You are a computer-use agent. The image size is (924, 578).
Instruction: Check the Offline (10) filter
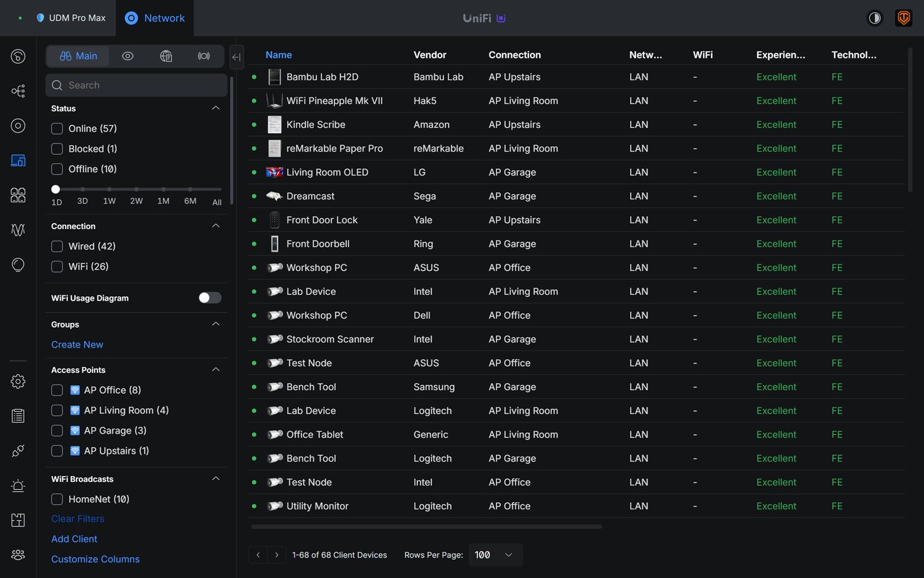point(57,169)
